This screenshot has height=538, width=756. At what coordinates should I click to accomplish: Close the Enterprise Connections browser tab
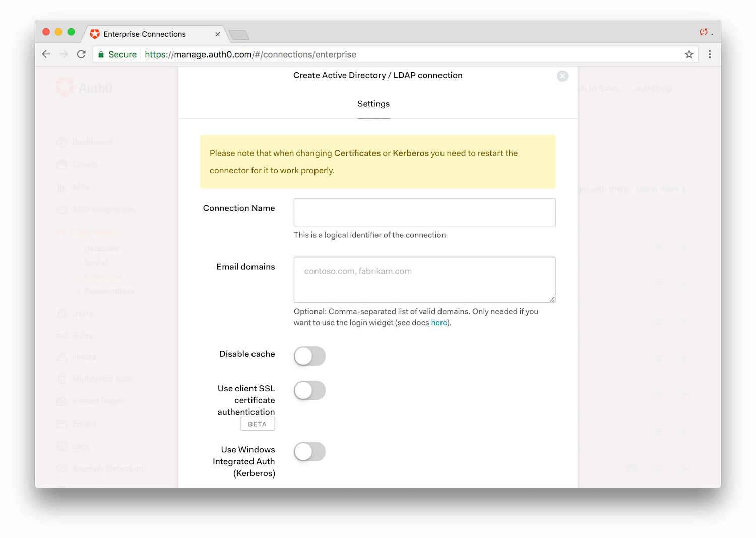point(218,34)
